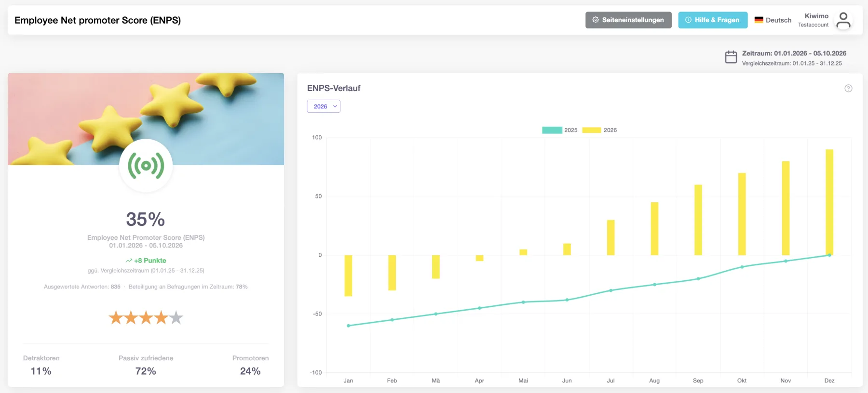Click the yellow January bar in chart
The image size is (868, 393).
(x=348, y=275)
